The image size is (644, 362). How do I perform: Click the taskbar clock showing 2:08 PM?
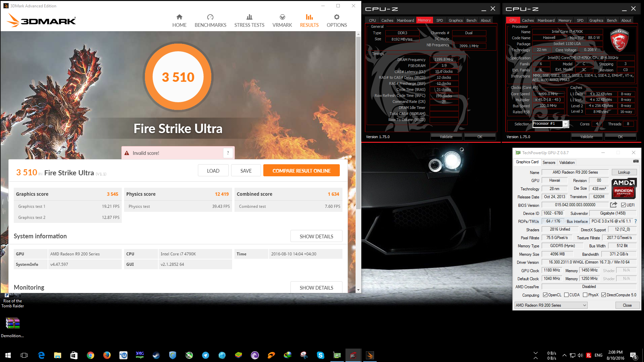(615, 355)
